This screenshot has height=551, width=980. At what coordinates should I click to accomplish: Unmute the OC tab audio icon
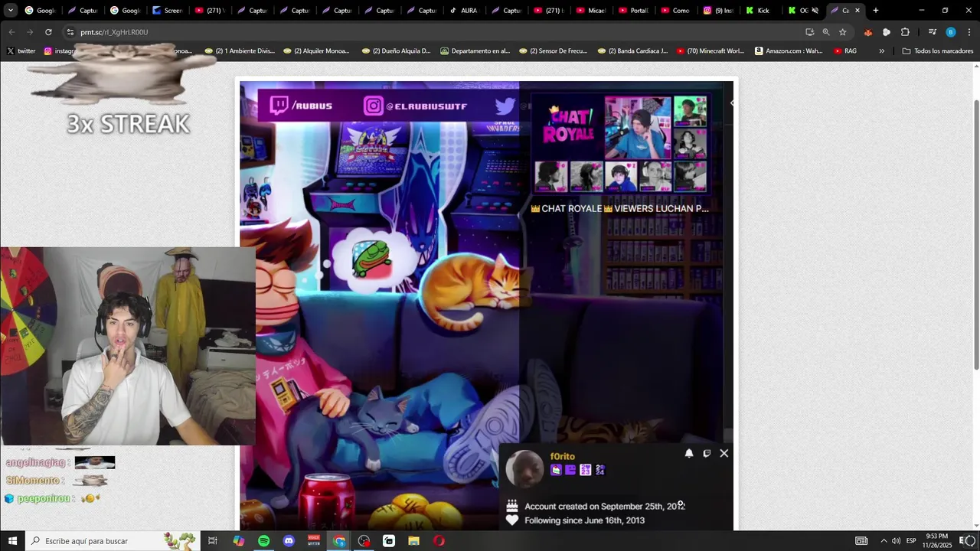[815, 11]
